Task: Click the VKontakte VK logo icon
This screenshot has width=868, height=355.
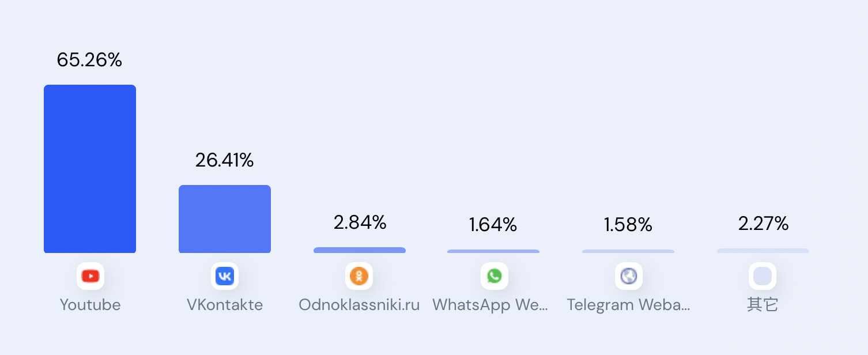Action: (225, 276)
